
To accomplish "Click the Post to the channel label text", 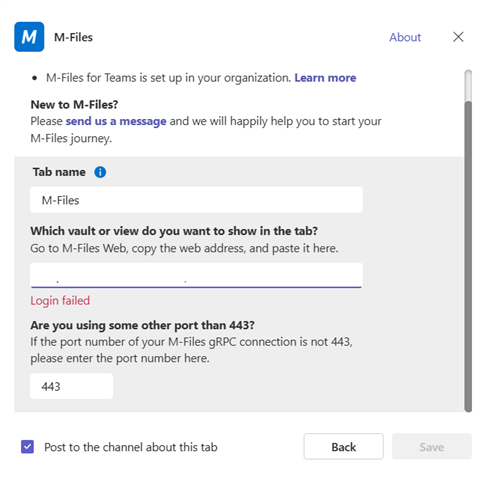I will coord(131,447).
